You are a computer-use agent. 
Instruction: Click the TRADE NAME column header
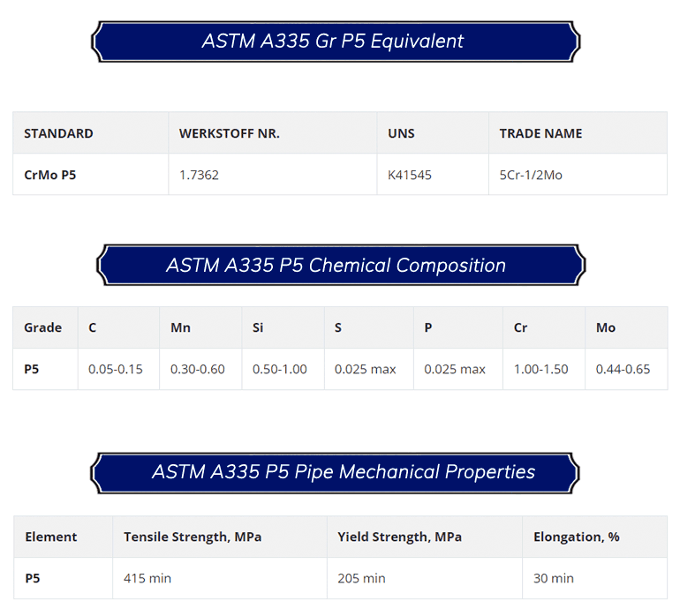(x=540, y=133)
